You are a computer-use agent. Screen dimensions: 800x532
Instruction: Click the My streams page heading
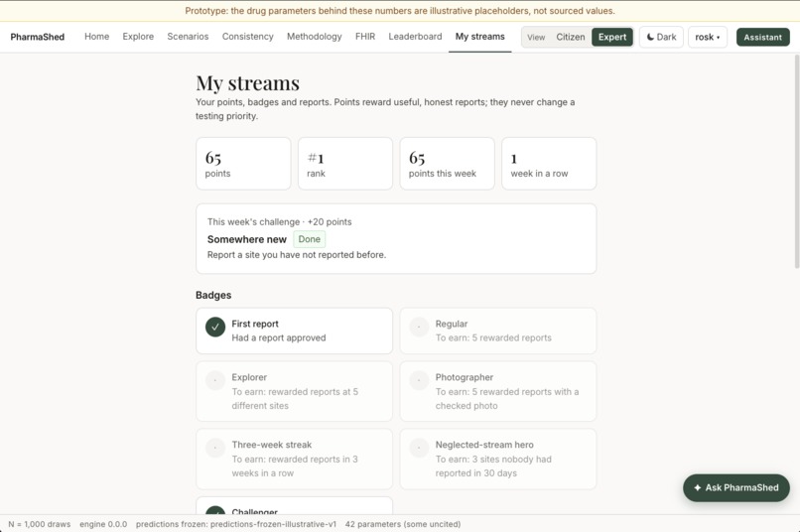pos(247,83)
